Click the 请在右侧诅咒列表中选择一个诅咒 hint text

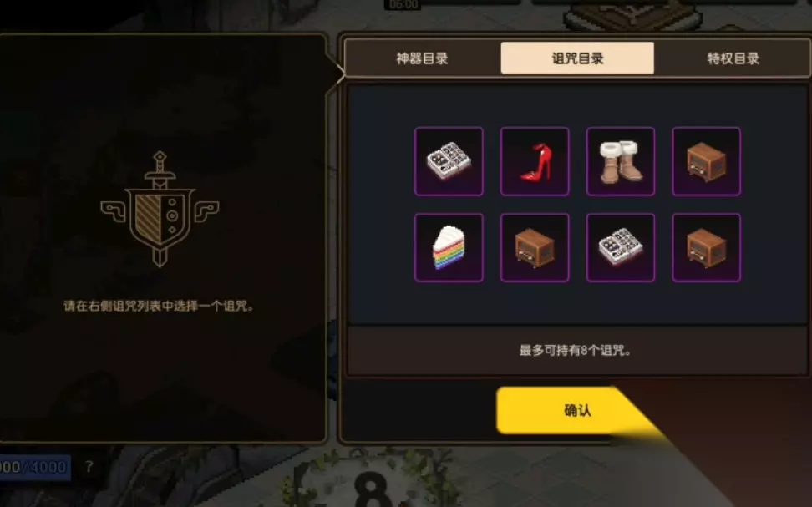(159, 306)
